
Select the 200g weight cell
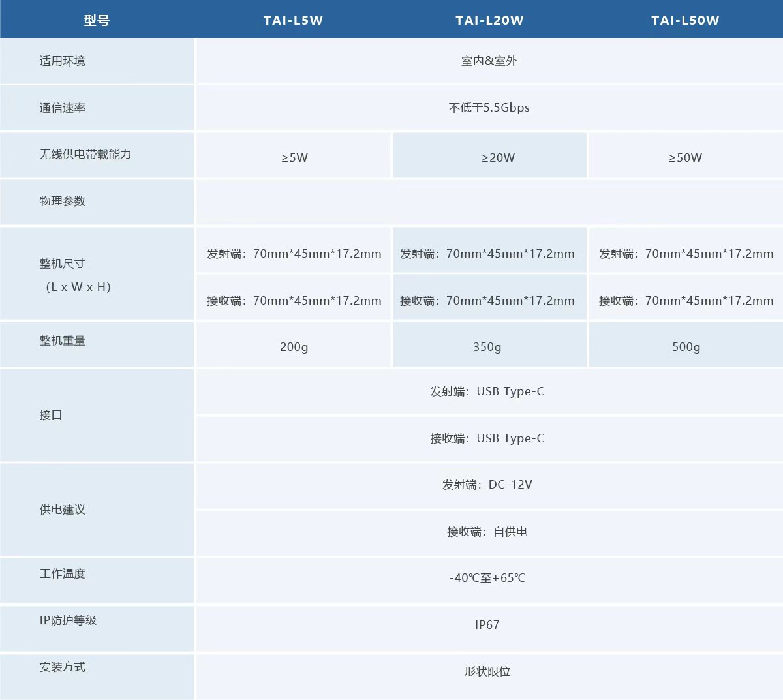(x=294, y=347)
